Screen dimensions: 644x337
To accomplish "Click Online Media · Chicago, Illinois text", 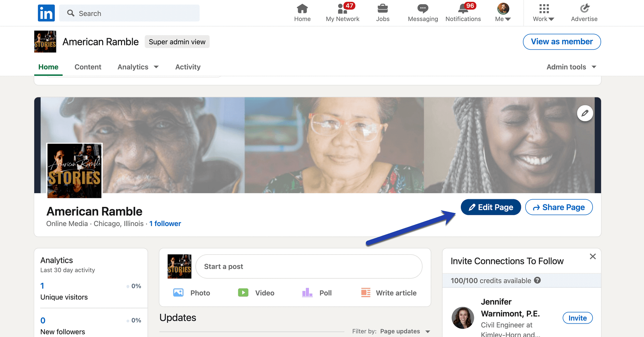I will [95, 224].
